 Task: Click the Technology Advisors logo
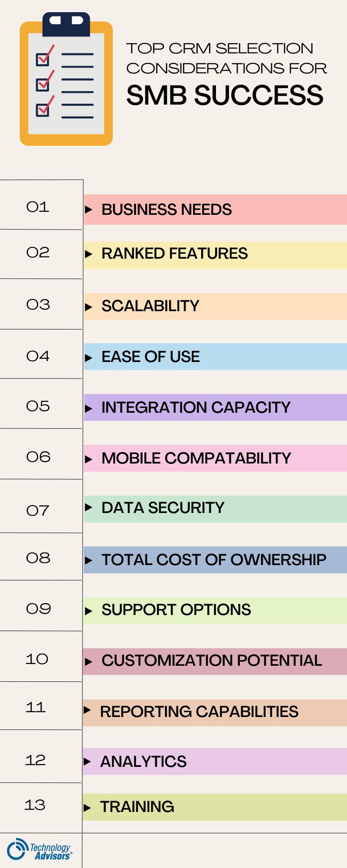click(x=40, y=850)
